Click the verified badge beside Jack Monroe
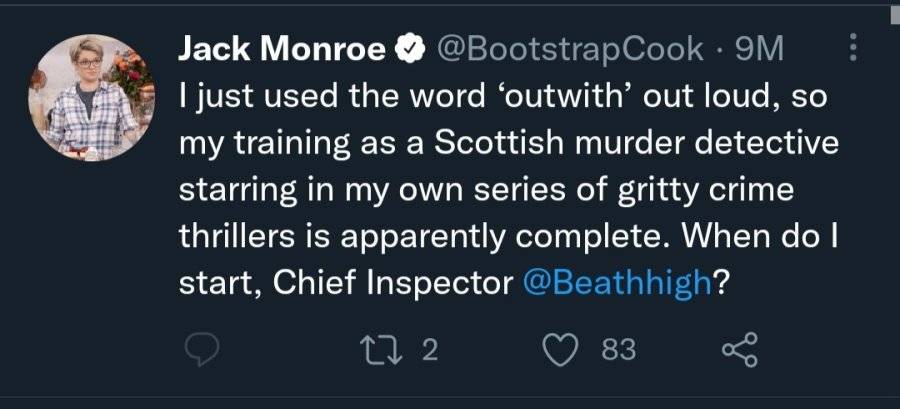900x409 pixels. point(411,50)
